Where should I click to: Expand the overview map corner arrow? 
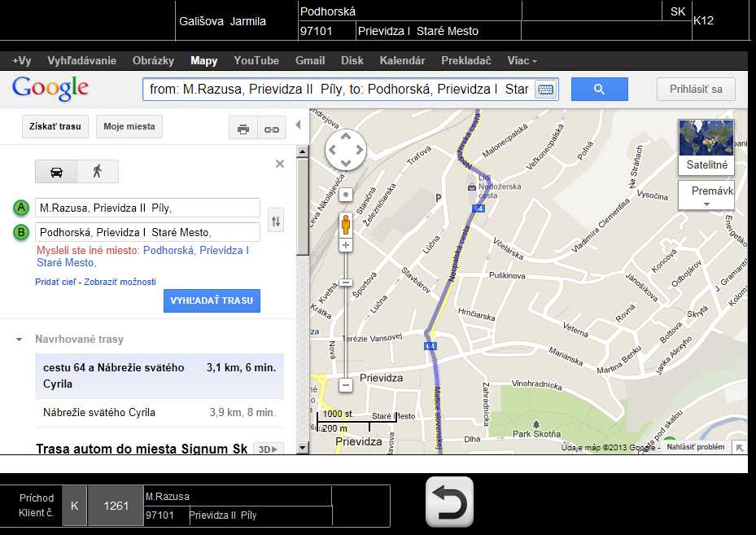click(x=740, y=448)
